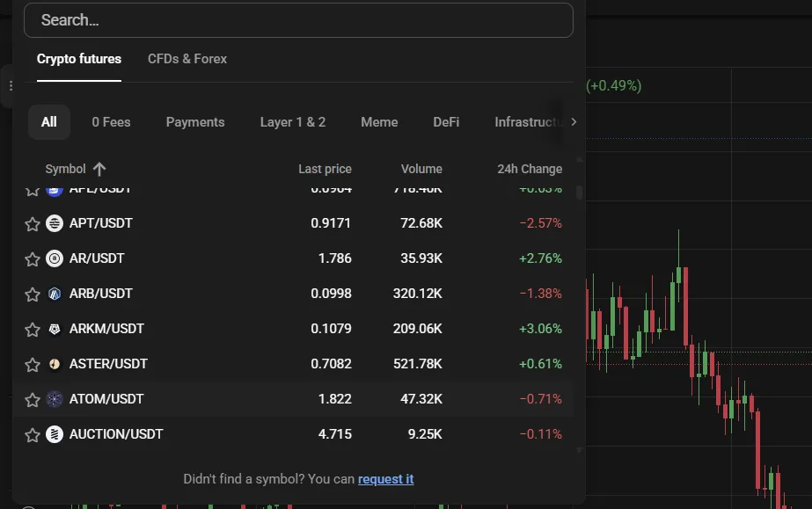812x509 pixels.
Task: Switch to the CFDs & Forex tab
Action: pyautogui.click(x=187, y=59)
